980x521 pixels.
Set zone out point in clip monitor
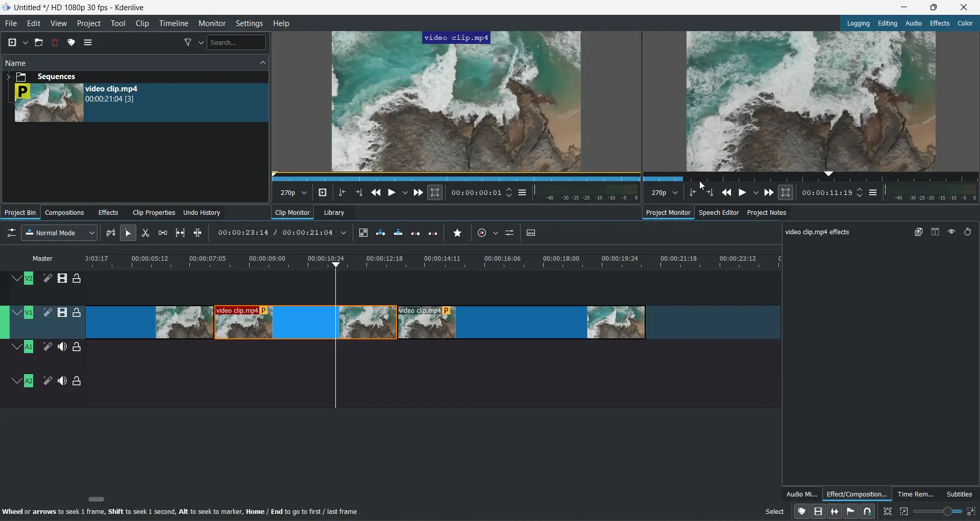[359, 193]
